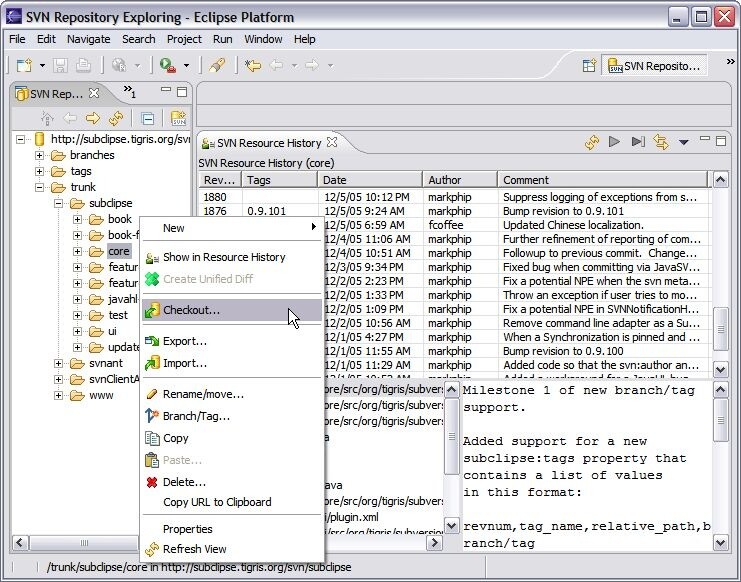Select the 'Updated Chinese localization.' comment row

point(573,225)
